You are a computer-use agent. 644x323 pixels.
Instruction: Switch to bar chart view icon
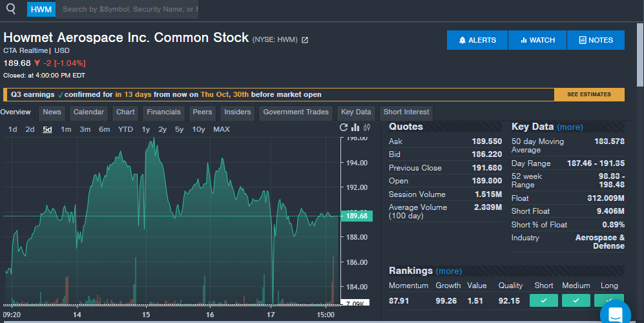[355, 128]
